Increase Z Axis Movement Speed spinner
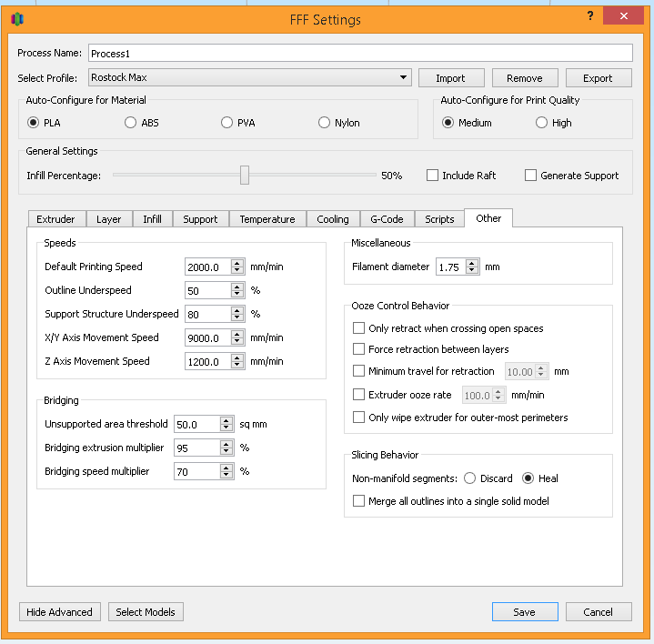Viewport: 654px width, 644px height. [237, 357]
